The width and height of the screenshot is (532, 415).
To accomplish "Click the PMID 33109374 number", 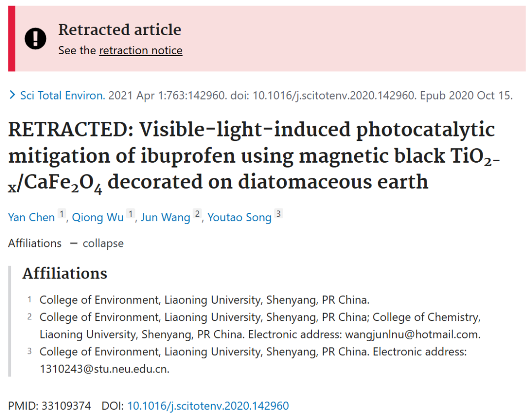I will [x=66, y=406].
